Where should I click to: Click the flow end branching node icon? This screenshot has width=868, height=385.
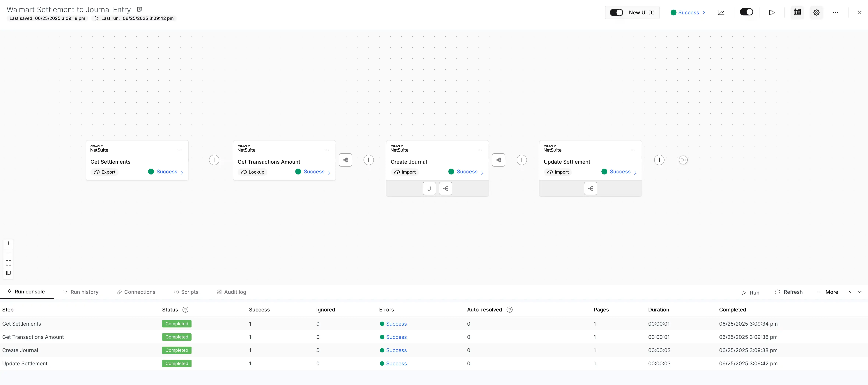point(683,160)
